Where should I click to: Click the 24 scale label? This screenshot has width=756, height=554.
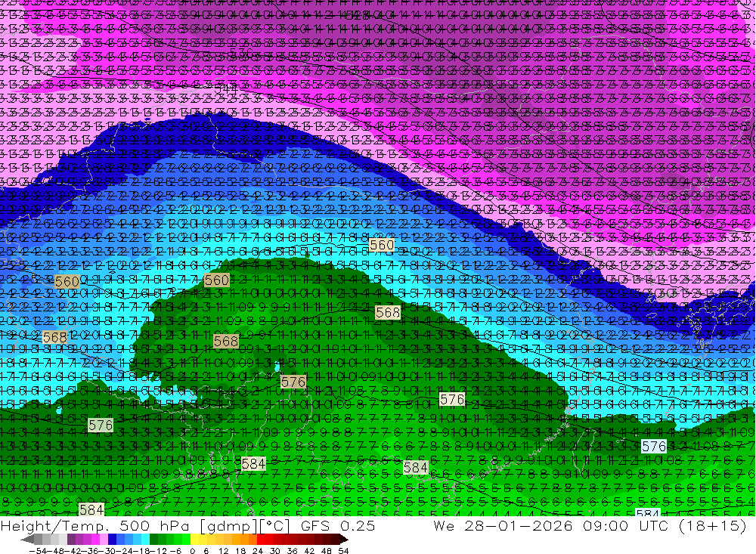click(x=258, y=551)
